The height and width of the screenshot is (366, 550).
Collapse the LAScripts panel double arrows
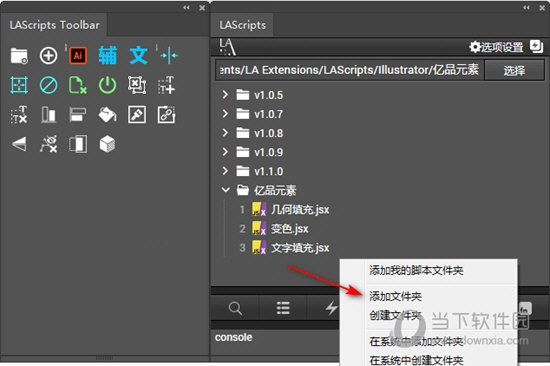point(526,7)
